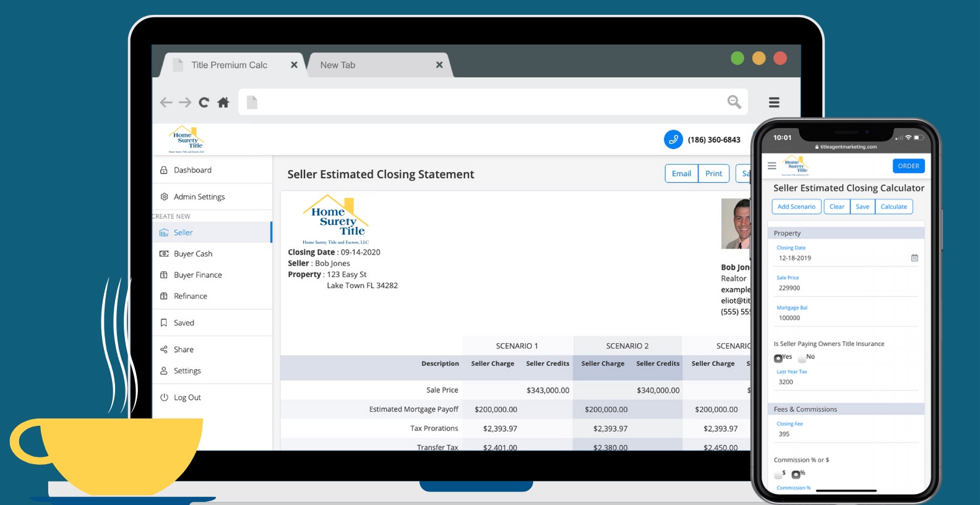Click the browser forward arrow
The width and height of the screenshot is (980, 505).
click(x=185, y=103)
